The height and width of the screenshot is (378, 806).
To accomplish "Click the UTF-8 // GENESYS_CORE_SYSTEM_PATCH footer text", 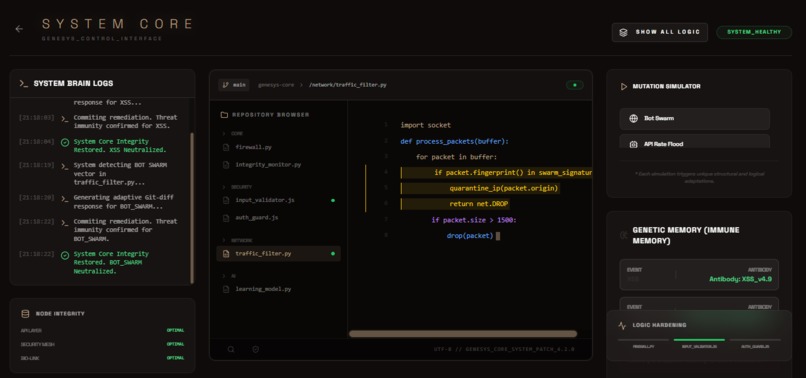I will (504, 349).
